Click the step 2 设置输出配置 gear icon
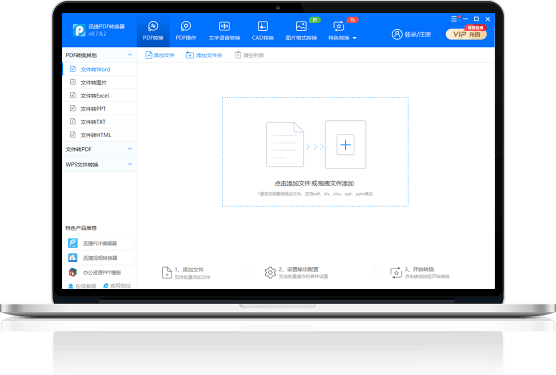 (270, 273)
